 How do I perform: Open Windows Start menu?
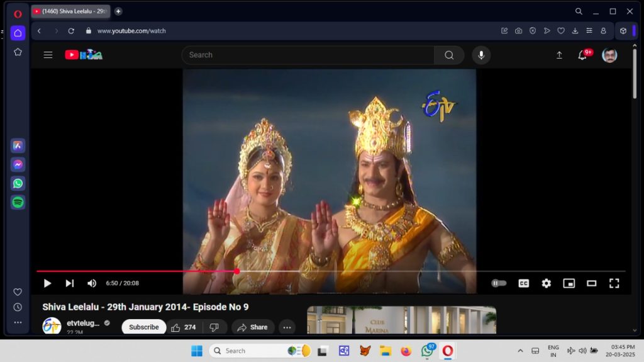coord(197,351)
